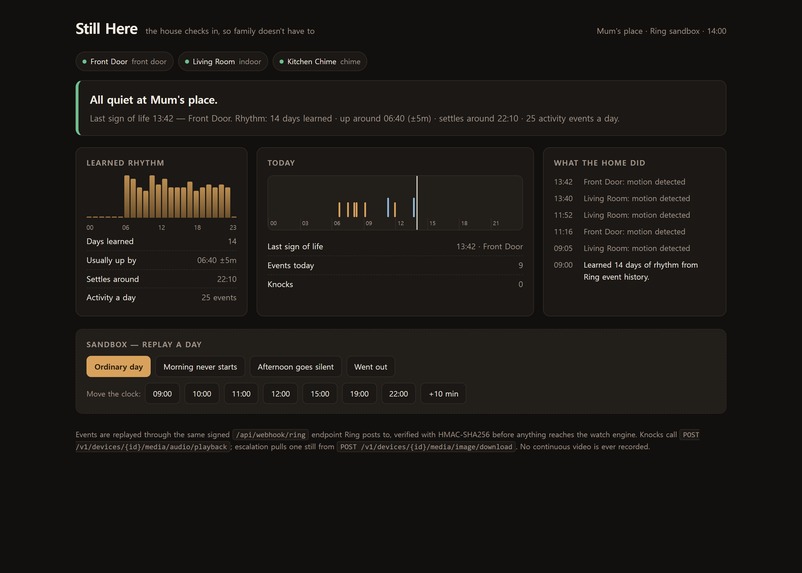Click the Events today count 9
The height and width of the screenshot is (573, 802).
click(x=521, y=266)
